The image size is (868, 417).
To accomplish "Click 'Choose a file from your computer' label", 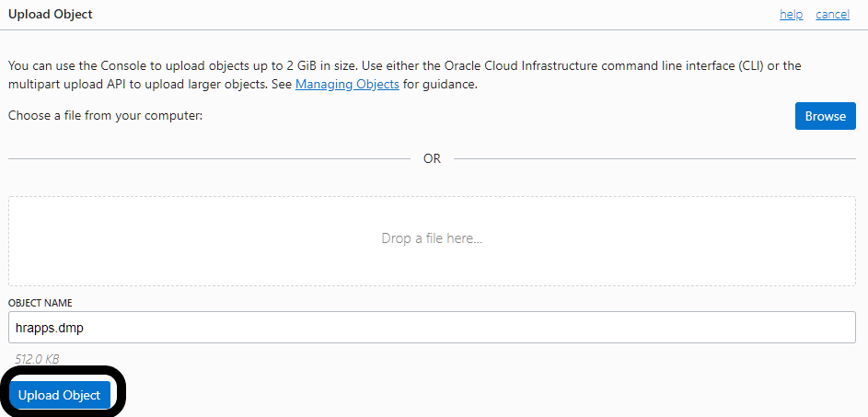I will 105,116.
